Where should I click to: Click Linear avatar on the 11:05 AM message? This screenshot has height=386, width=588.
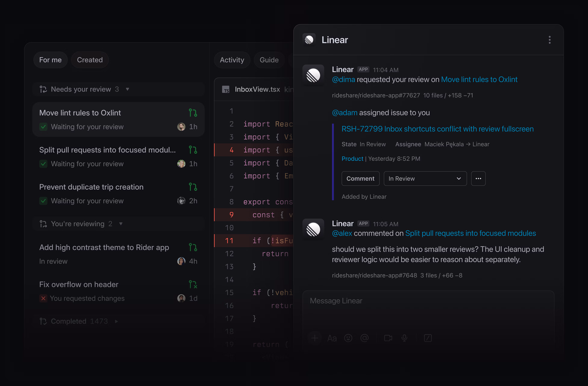click(x=313, y=229)
